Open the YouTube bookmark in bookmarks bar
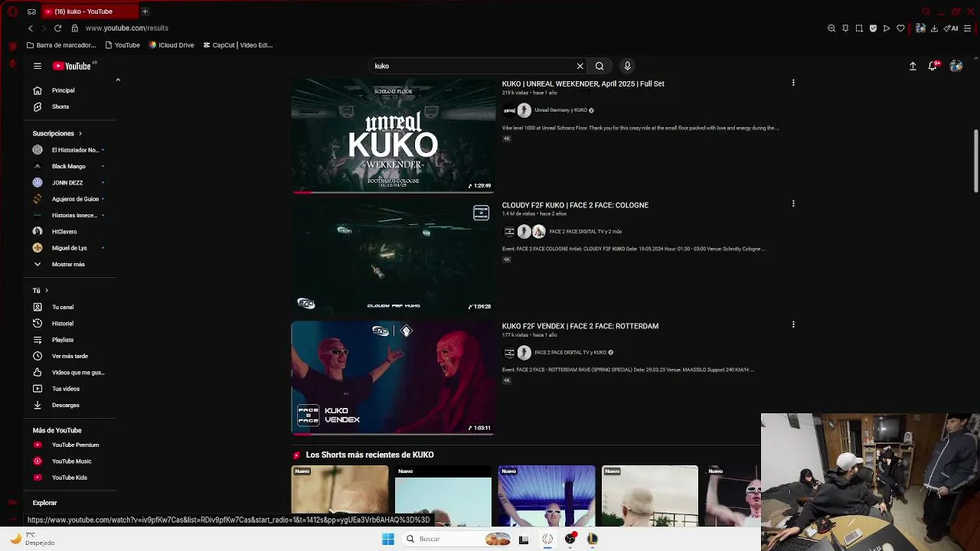This screenshot has height=551, width=980. pyautogui.click(x=122, y=45)
